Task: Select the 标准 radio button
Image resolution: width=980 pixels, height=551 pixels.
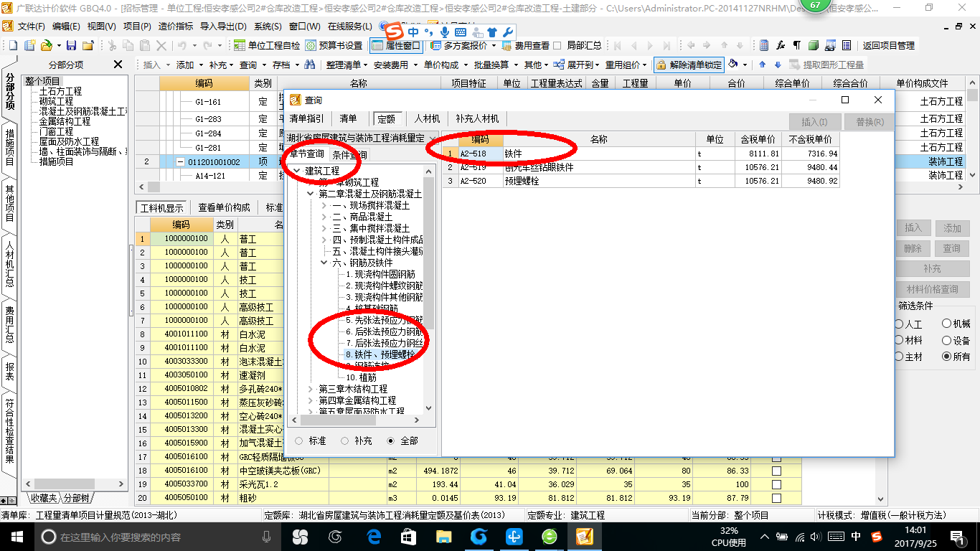Action: point(299,441)
